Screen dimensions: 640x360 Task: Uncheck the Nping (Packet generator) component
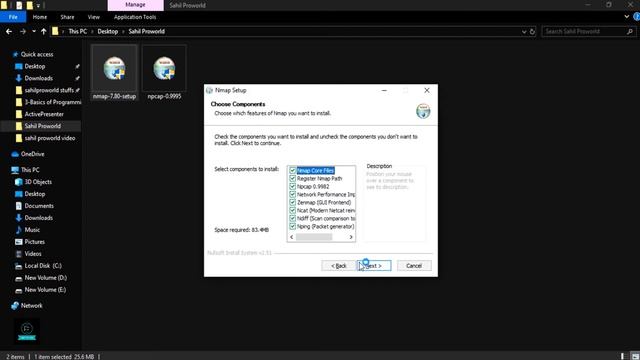click(292, 226)
